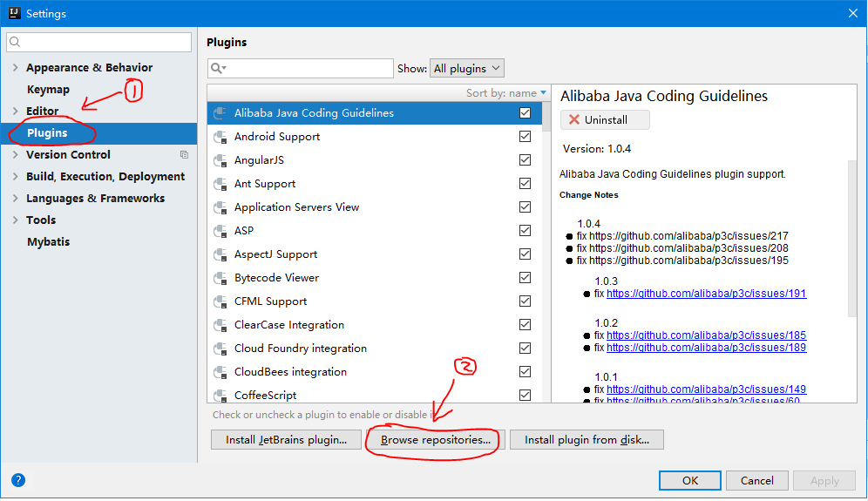
Task: Click the CFML Support plugin icon
Action: tap(220, 301)
